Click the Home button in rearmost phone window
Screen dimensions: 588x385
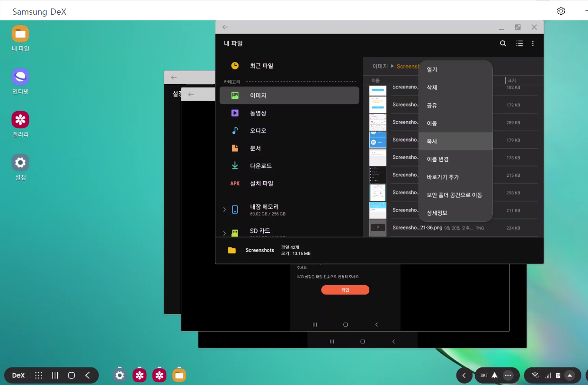363,341
